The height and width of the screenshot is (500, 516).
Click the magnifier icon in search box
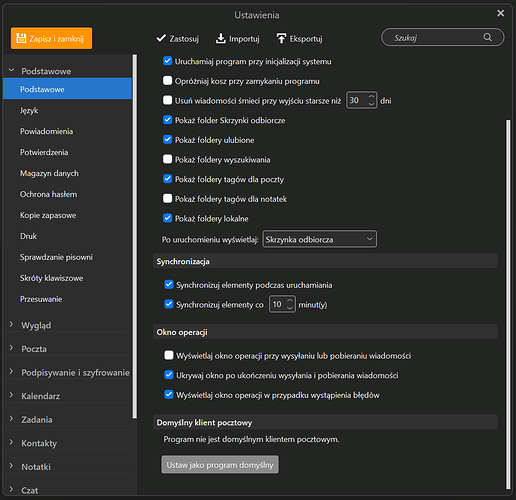tap(488, 37)
